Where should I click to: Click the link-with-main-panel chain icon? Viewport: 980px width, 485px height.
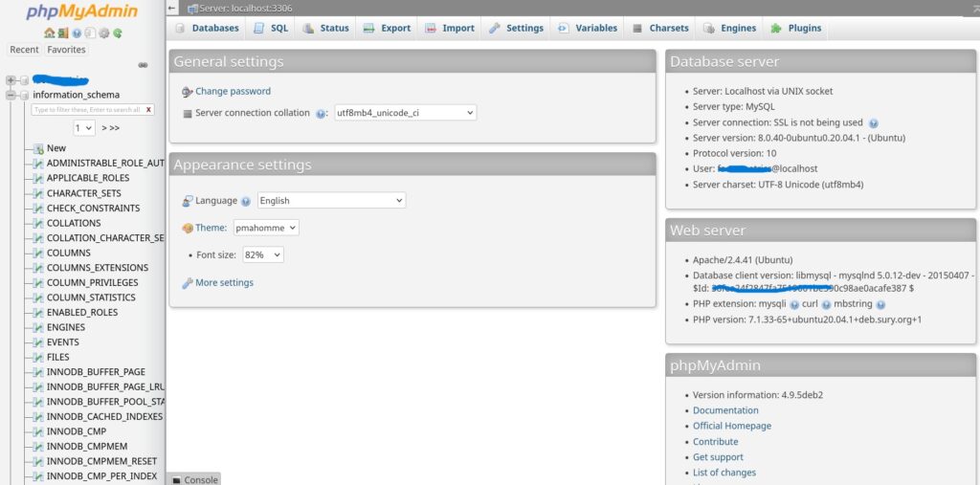143,65
